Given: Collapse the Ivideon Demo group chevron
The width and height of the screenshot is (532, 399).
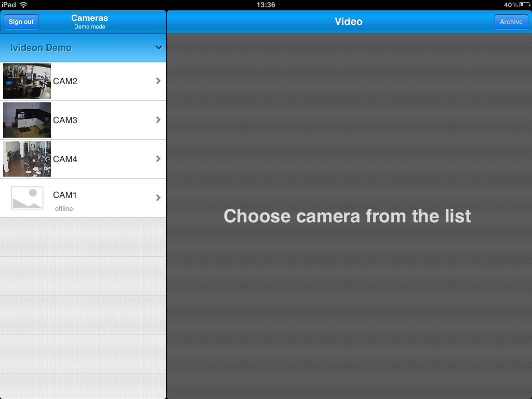Looking at the screenshot, I should pyautogui.click(x=158, y=47).
